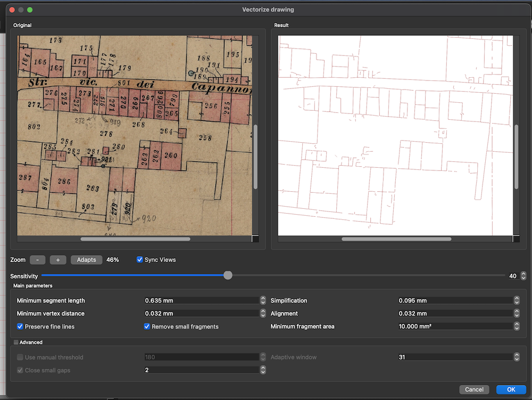Click the Sensitivity value stepper arrows
This screenshot has height=400, width=532.
pyautogui.click(x=523, y=276)
